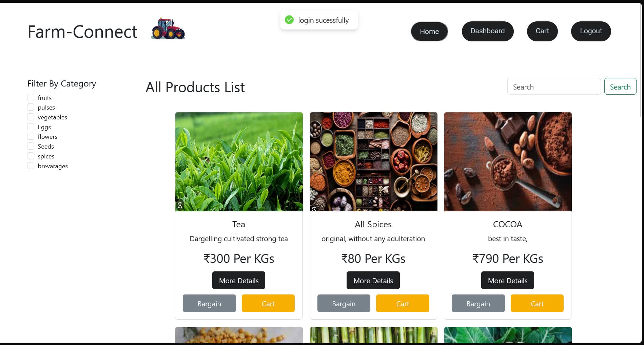Open More Details for Tea
The height and width of the screenshot is (345, 644).
pyautogui.click(x=238, y=280)
